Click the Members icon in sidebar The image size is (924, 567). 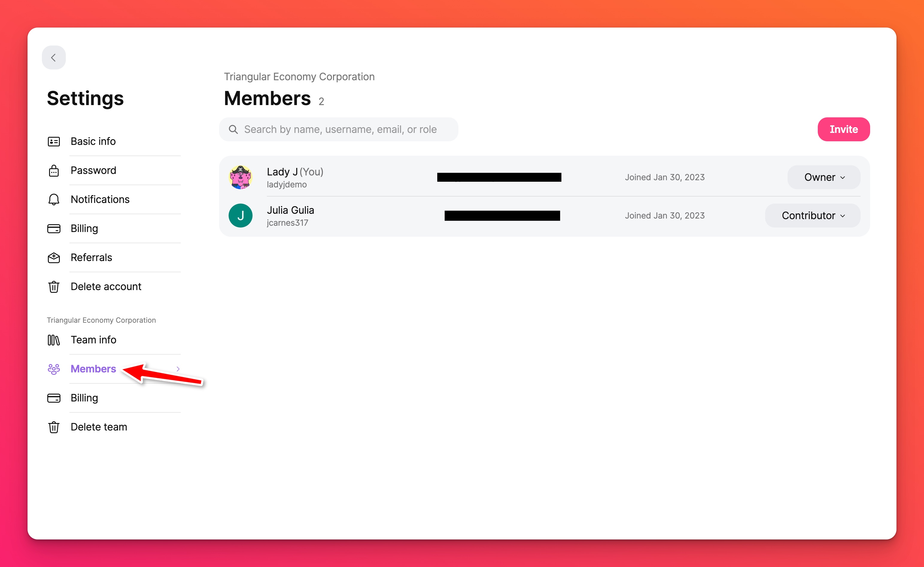click(x=54, y=368)
